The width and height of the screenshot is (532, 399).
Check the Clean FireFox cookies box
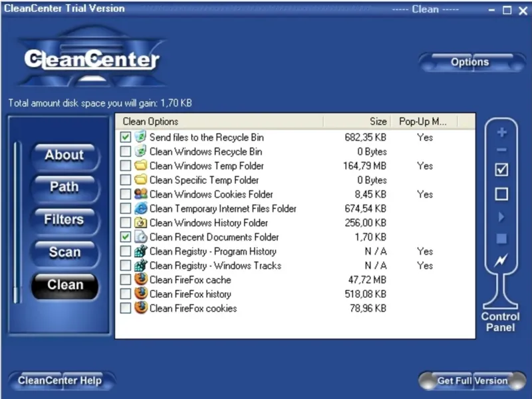126,308
